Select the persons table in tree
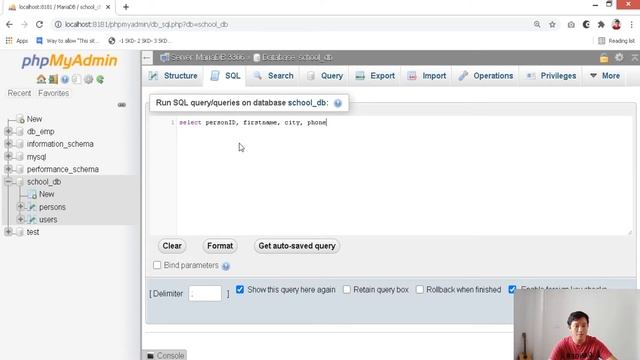The height and width of the screenshot is (360, 640). tap(52, 207)
